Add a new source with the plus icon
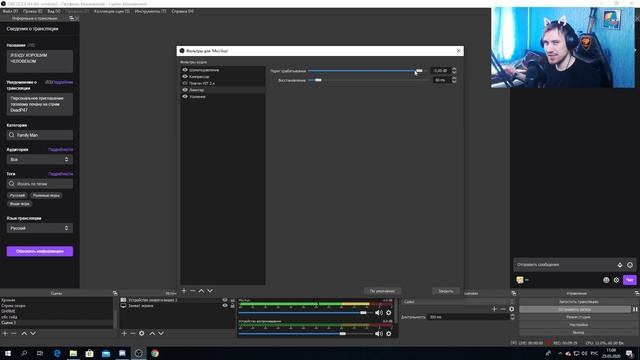The height and width of the screenshot is (360, 640). pyautogui.click(x=124, y=333)
